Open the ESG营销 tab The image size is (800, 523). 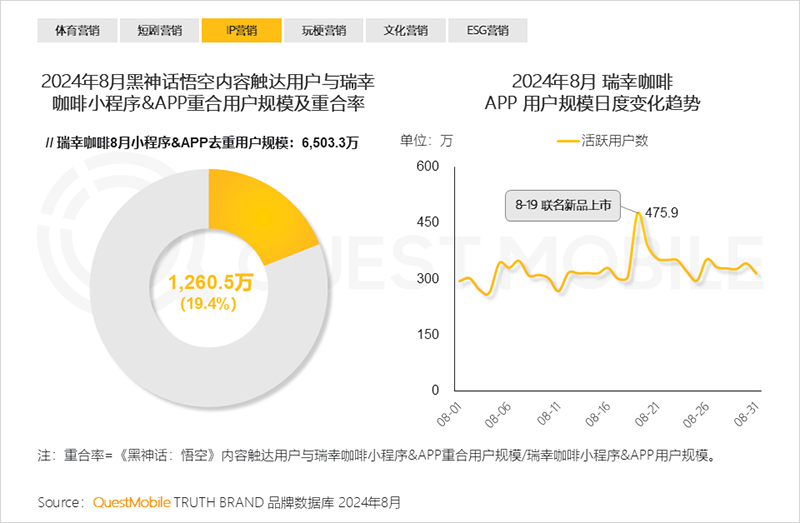487,30
